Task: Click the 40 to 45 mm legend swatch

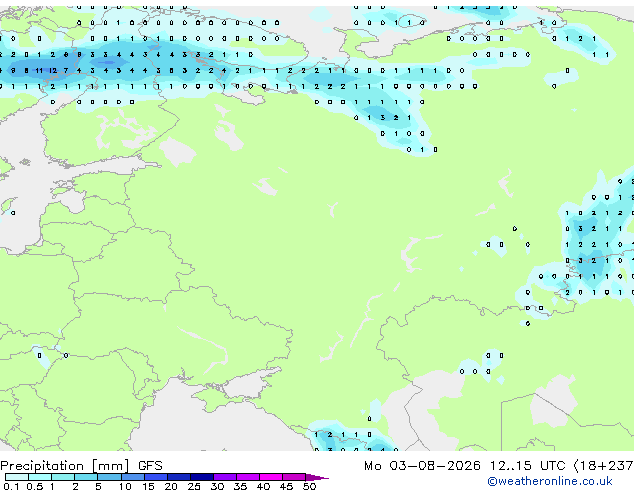Action: click(271, 477)
